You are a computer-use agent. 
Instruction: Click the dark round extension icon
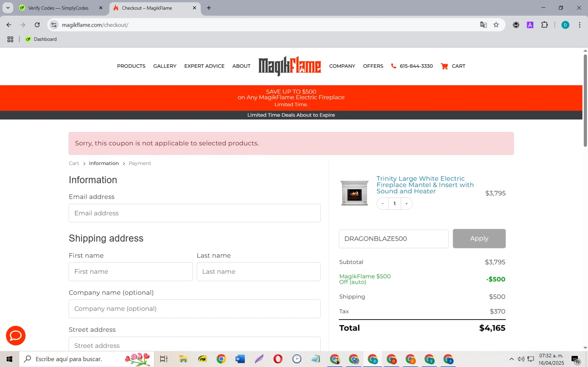tap(516, 25)
